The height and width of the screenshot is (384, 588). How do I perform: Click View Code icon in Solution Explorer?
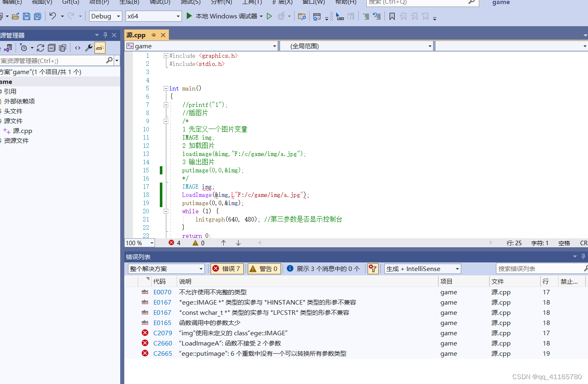(78, 48)
